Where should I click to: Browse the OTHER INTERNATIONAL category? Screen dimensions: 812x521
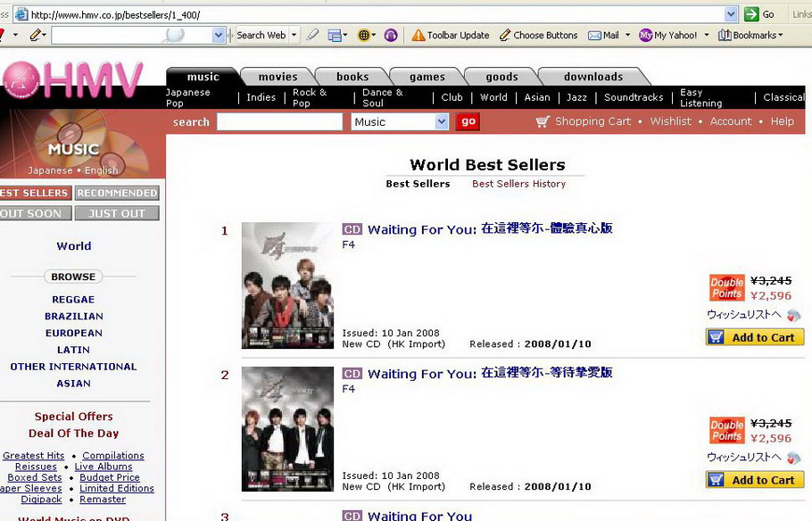tap(73, 367)
